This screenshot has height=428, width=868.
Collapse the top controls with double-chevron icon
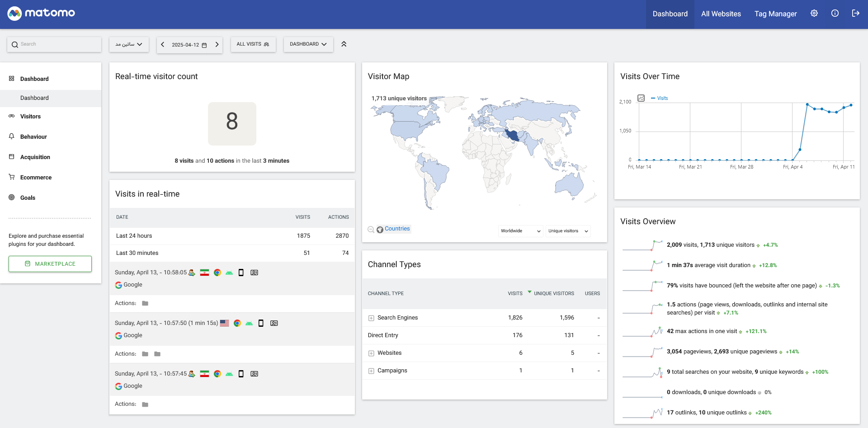click(x=344, y=44)
